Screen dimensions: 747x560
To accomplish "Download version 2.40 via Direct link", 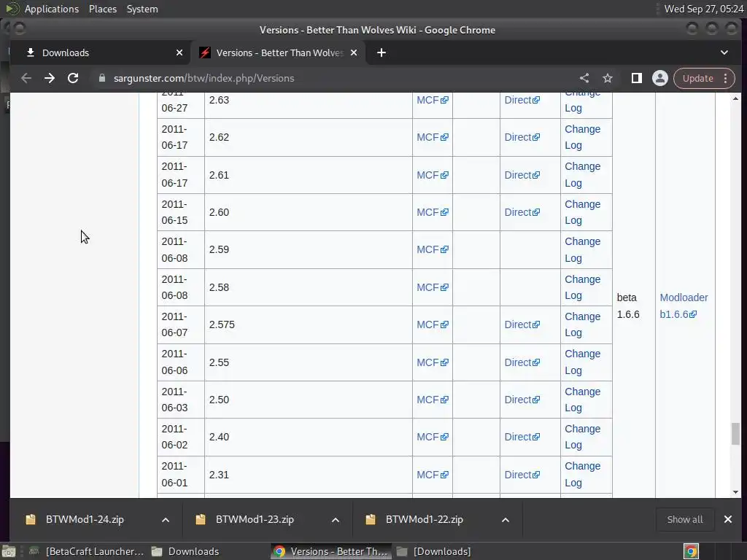I will click(x=522, y=437).
